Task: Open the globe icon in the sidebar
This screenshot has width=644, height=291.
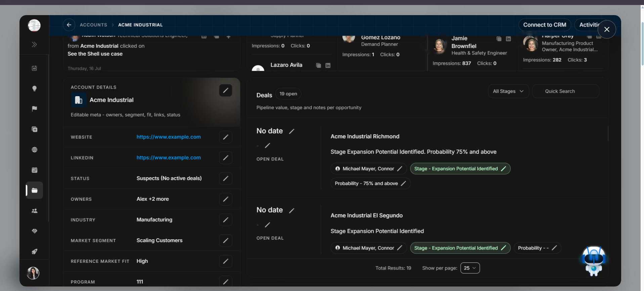Action: pyautogui.click(x=34, y=150)
